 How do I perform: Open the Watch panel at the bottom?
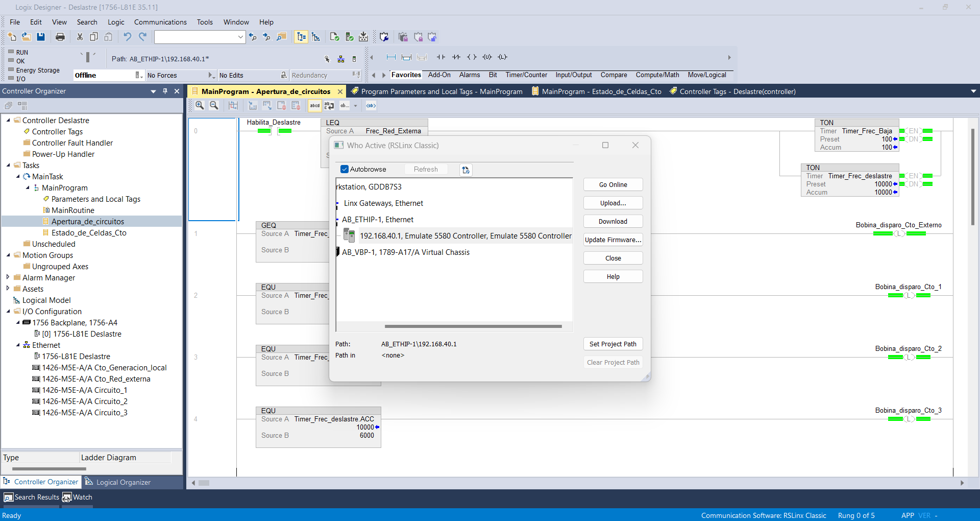point(78,498)
